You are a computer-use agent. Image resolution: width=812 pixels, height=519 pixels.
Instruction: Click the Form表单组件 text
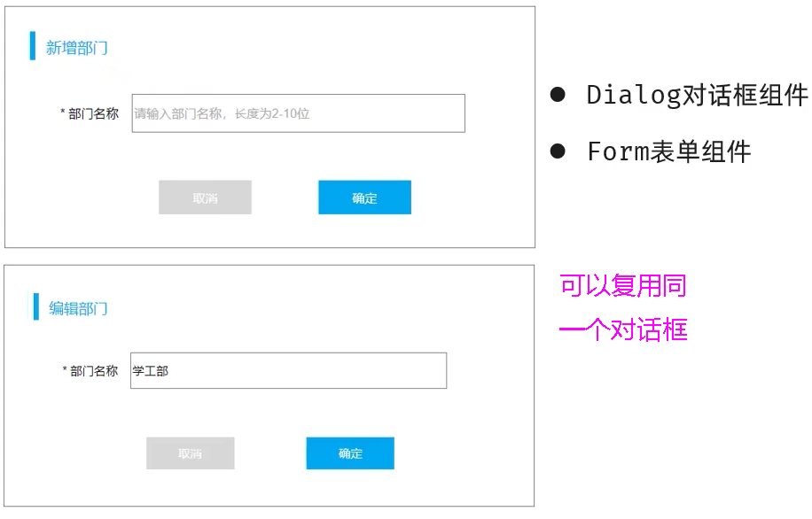point(668,151)
